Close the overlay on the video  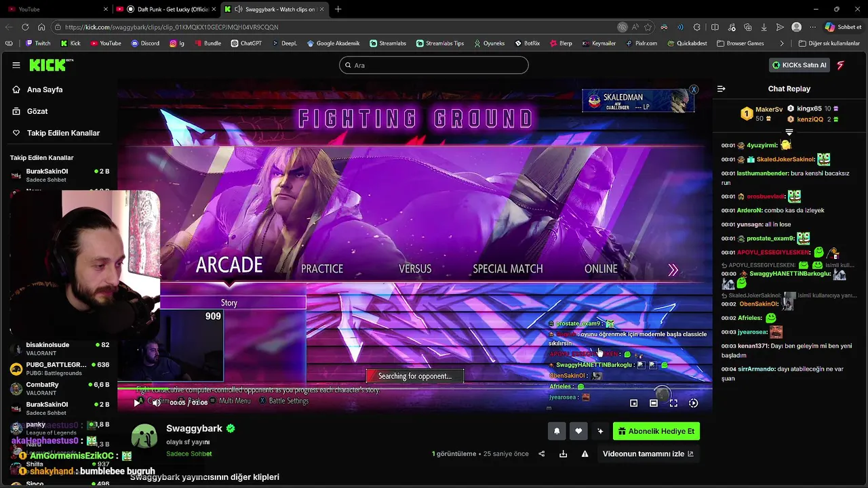point(694,89)
